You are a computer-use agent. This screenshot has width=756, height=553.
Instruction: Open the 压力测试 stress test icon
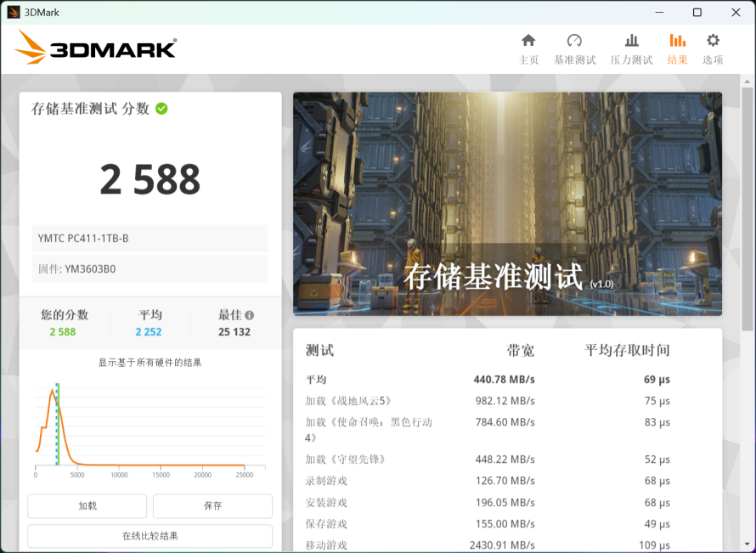[x=631, y=48]
